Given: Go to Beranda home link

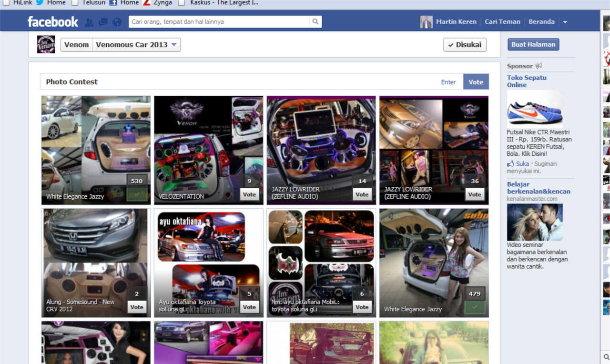Looking at the screenshot, I should coord(541,22).
